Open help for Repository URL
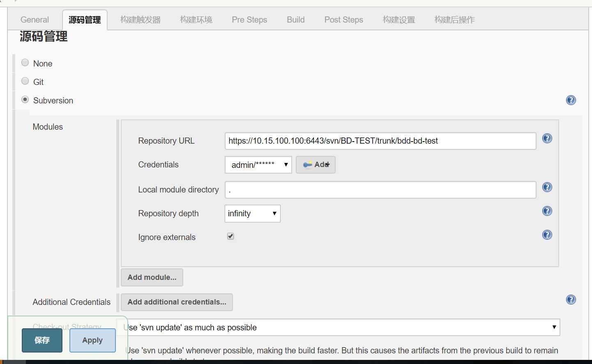Viewport: 592px width, 364px height. pos(547,138)
